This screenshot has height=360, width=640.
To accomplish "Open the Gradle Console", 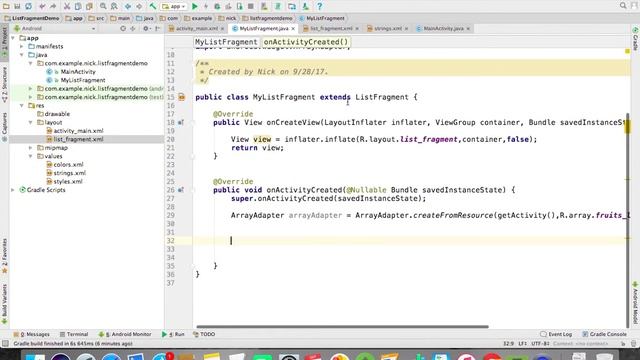I will [604, 334].
